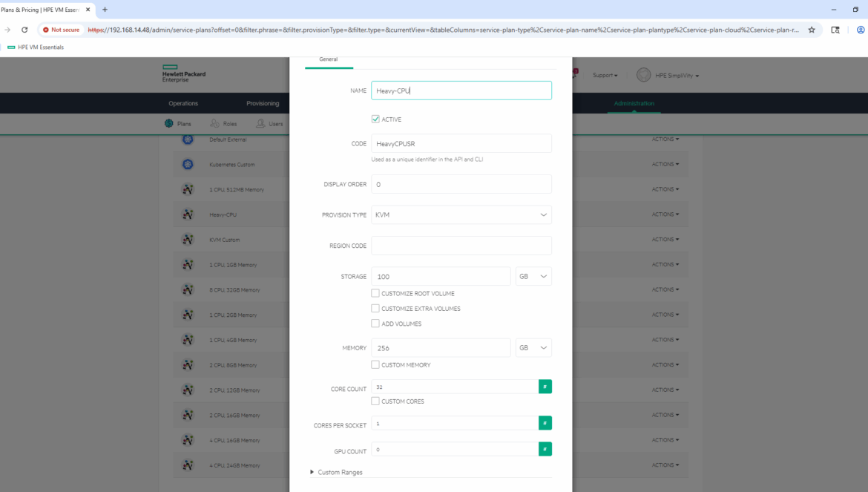Click the browser reload icon

click(24, 30)
